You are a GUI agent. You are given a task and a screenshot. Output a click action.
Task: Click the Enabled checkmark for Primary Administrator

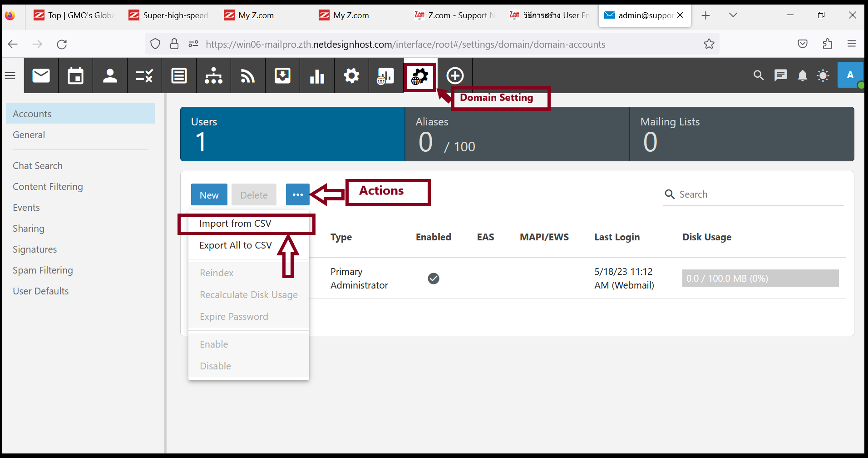point(434,278)
